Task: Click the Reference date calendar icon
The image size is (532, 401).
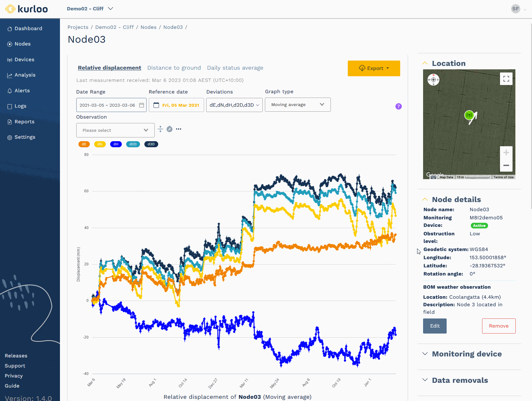Action: point(156,105)
